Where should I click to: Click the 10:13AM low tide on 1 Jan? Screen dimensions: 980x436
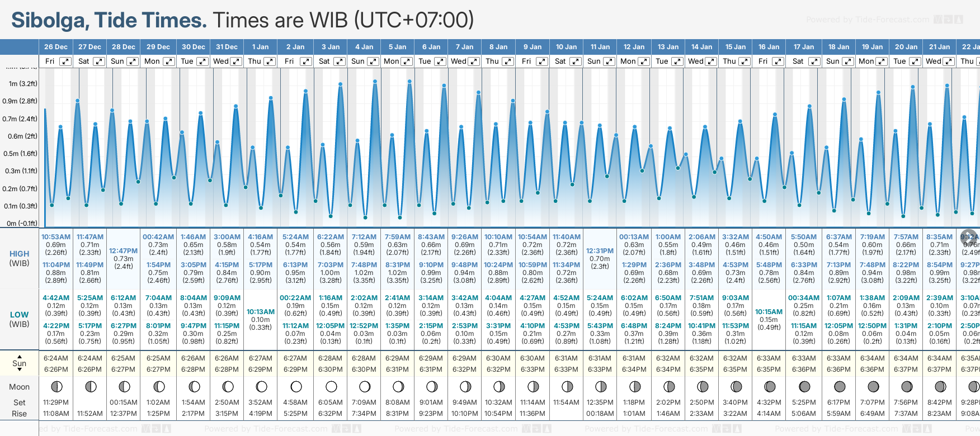(260, 312)
